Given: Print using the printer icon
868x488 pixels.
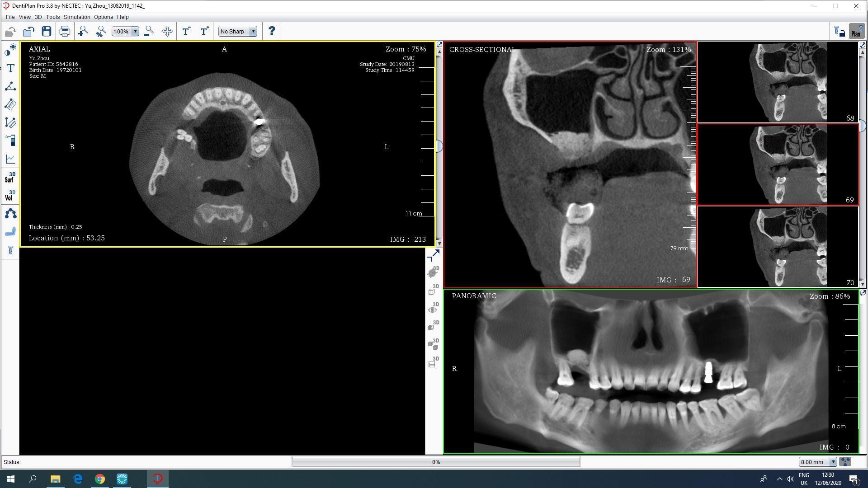Looking at the screenshot, I should coord(65,31).
